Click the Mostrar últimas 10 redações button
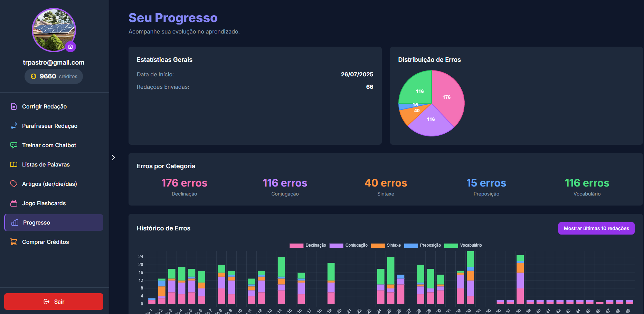The height and width of the screenshot is (314, 644). pos(596,228)
